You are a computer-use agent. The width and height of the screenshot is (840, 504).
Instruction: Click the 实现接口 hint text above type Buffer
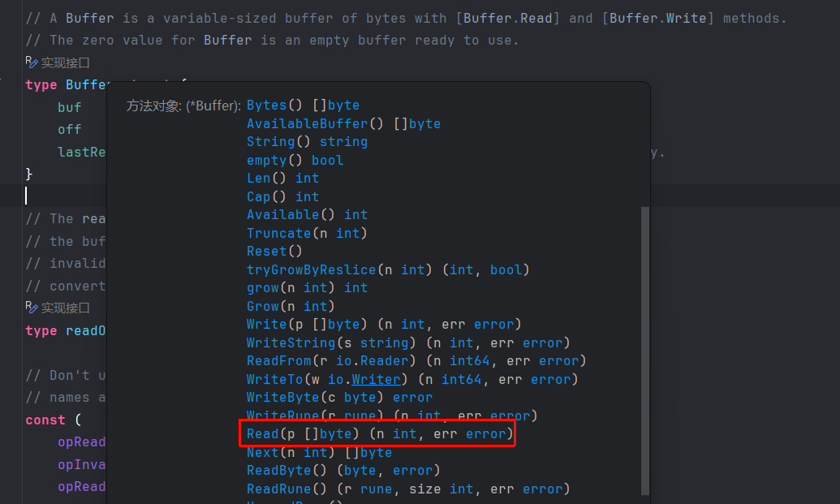click(x=66, y=62)
